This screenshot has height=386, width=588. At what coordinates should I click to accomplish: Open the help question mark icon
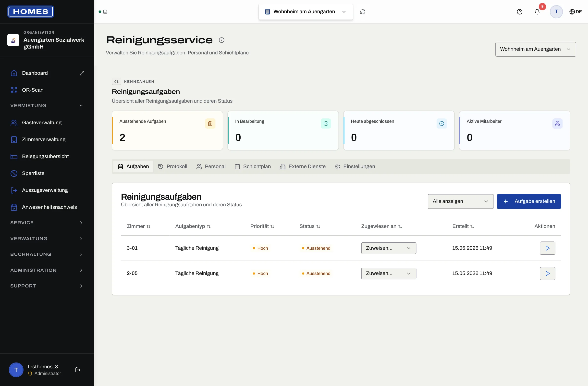(520, 12)
